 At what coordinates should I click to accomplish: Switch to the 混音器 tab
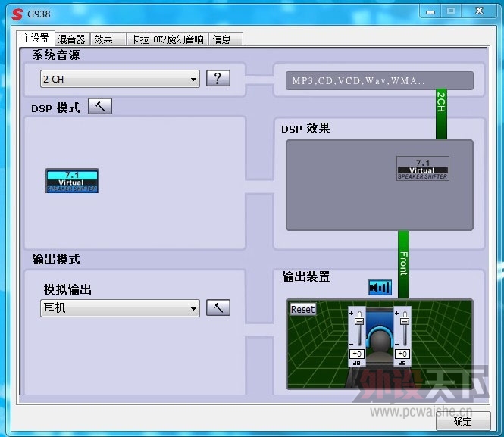(x=72, y=39)
